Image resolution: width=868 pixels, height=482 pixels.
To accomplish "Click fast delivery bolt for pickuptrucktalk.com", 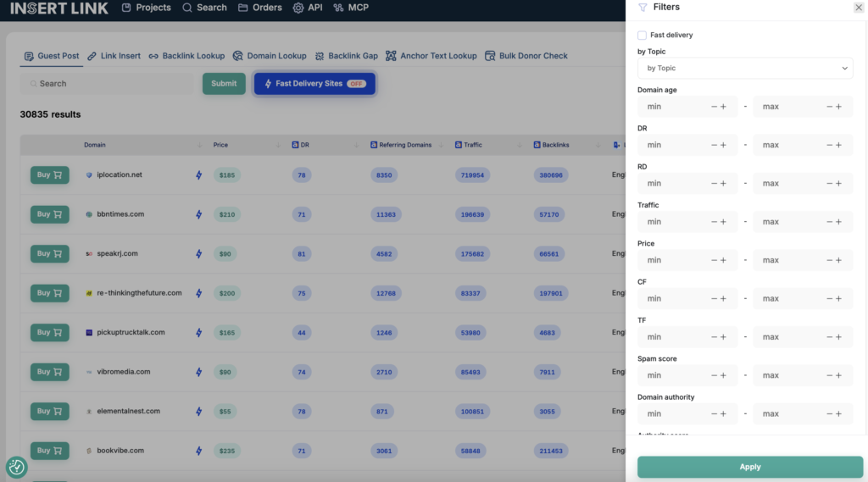I will (x=198, y=333).
